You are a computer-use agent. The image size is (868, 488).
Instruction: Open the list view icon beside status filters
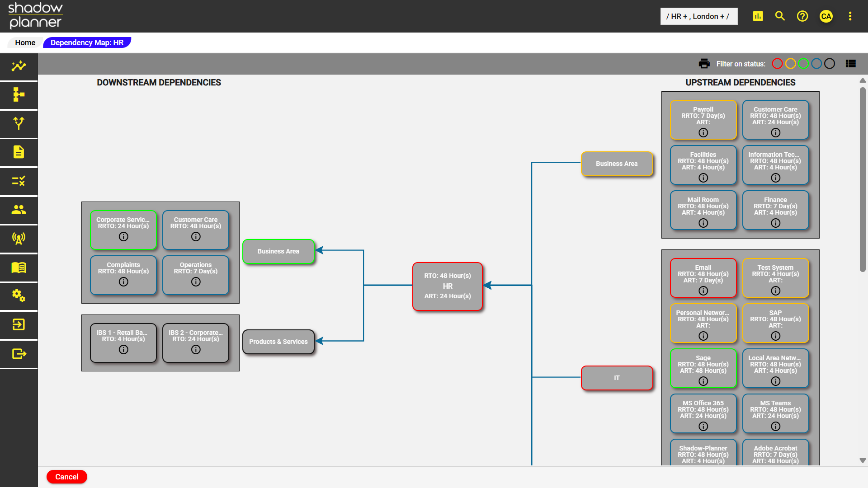point(851,63)
